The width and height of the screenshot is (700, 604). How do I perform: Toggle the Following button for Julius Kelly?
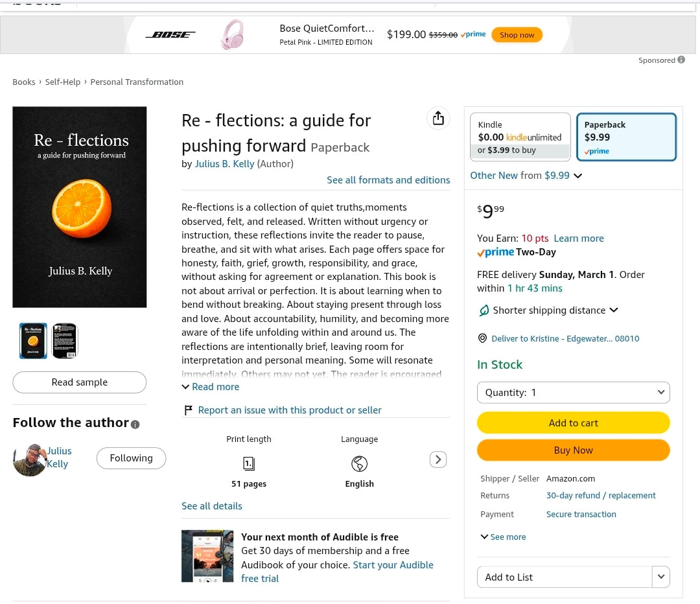pos(131,458)
